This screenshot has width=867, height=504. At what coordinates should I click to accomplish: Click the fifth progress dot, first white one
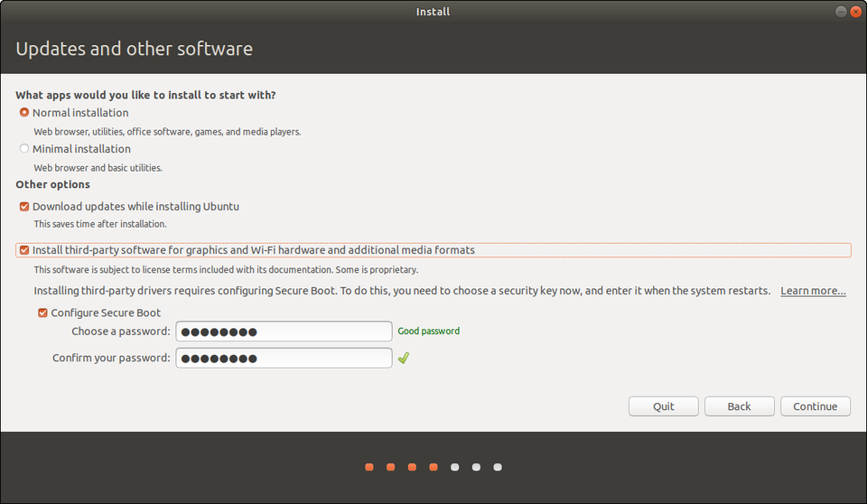pos(455,467)
